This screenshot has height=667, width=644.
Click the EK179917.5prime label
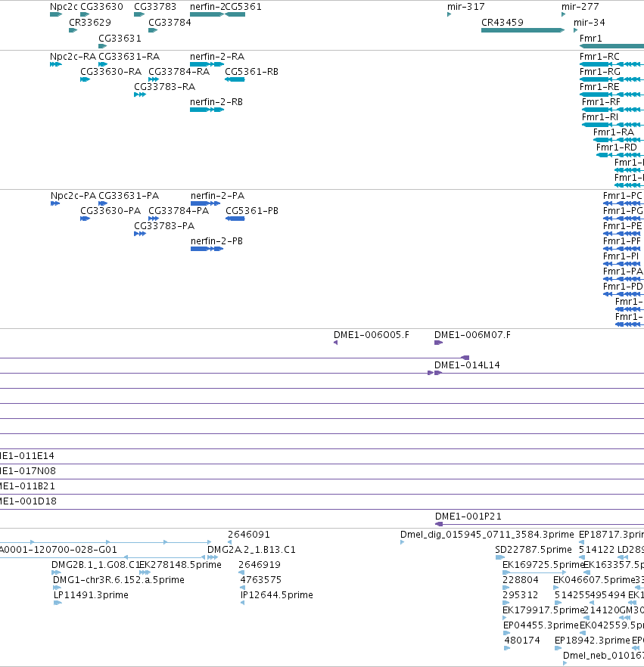(x=543, y=610)
